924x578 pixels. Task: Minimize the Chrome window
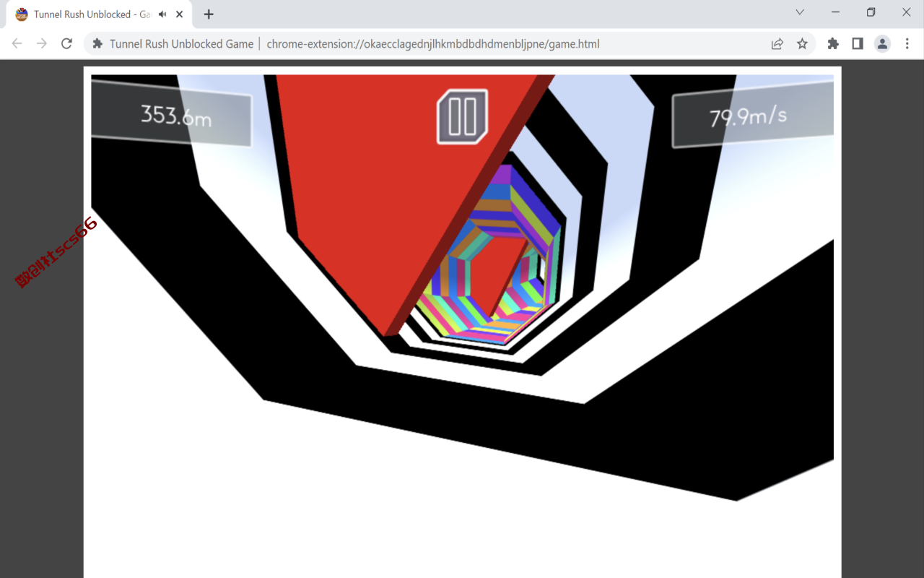tap(835, 12)
